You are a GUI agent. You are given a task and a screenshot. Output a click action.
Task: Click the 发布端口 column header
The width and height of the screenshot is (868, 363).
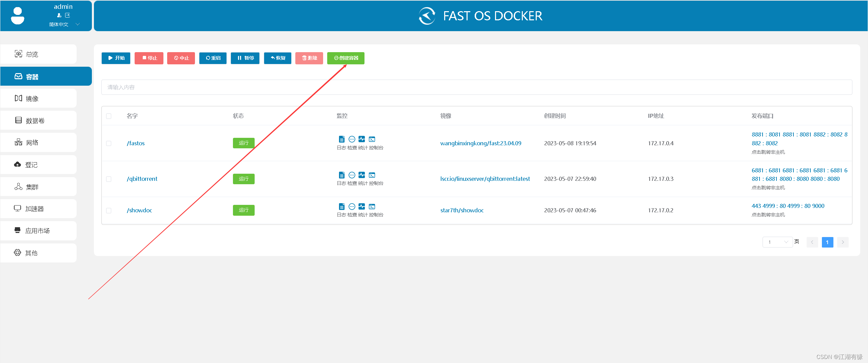(x=762, y=116)
